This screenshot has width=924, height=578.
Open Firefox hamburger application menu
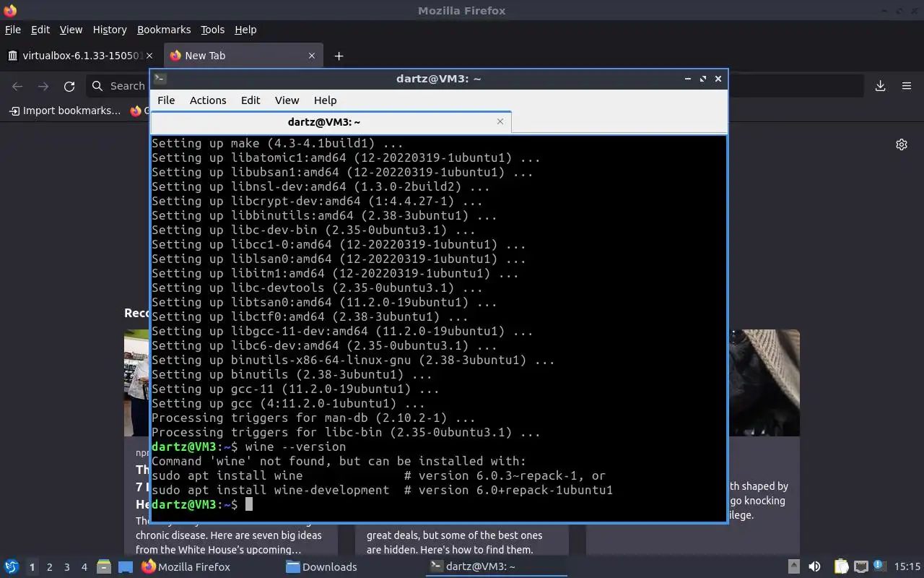(907, 86)
